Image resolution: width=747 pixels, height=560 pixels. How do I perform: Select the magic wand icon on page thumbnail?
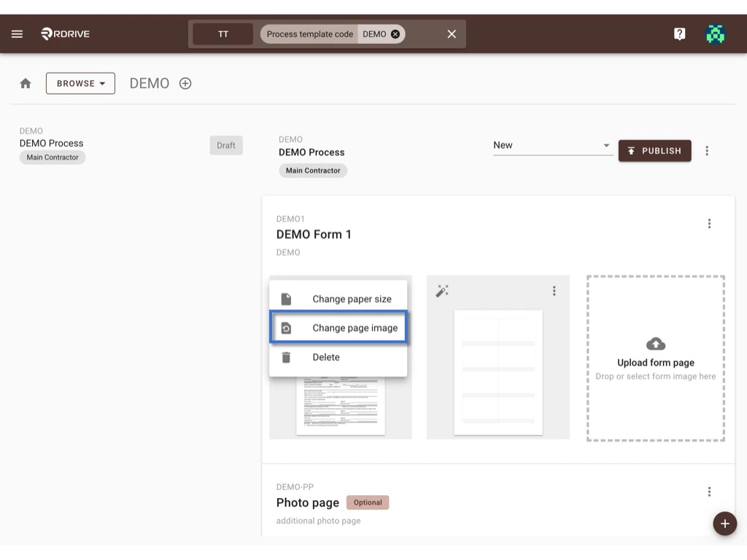coord(442,290)
